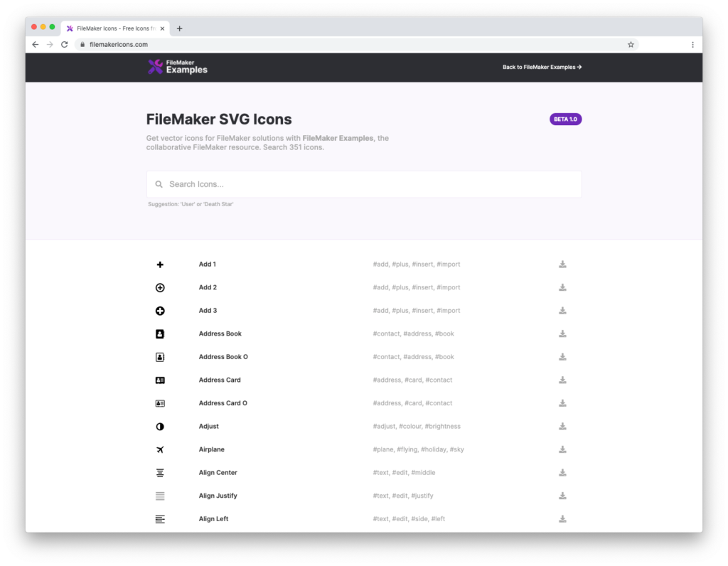Click the BETA 1.0 badge
The image size is (728, 566).
click(565, 119)
